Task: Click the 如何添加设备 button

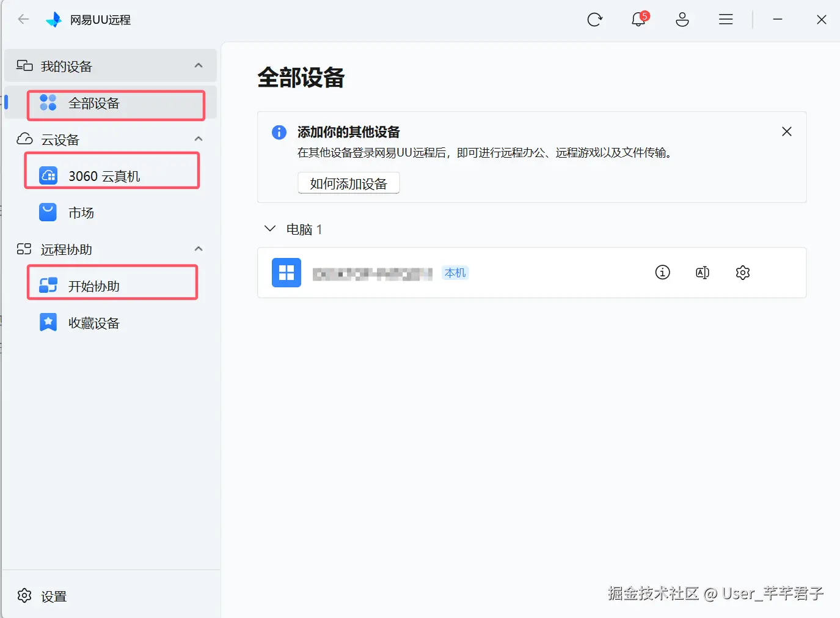Action: 349,183
